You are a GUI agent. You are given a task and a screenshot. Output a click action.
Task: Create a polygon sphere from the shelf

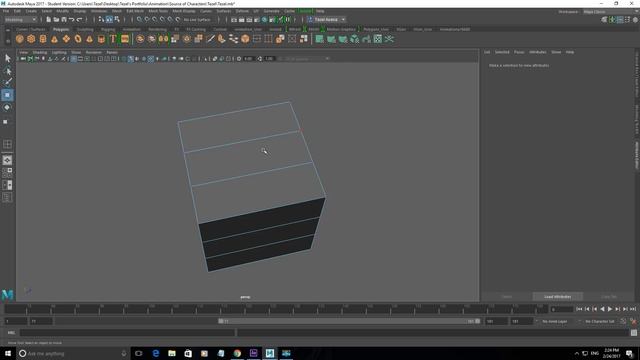coord(20,39)
